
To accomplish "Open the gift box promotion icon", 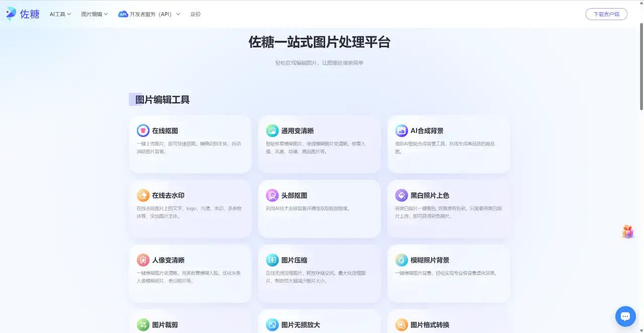I will click(627, 232).
